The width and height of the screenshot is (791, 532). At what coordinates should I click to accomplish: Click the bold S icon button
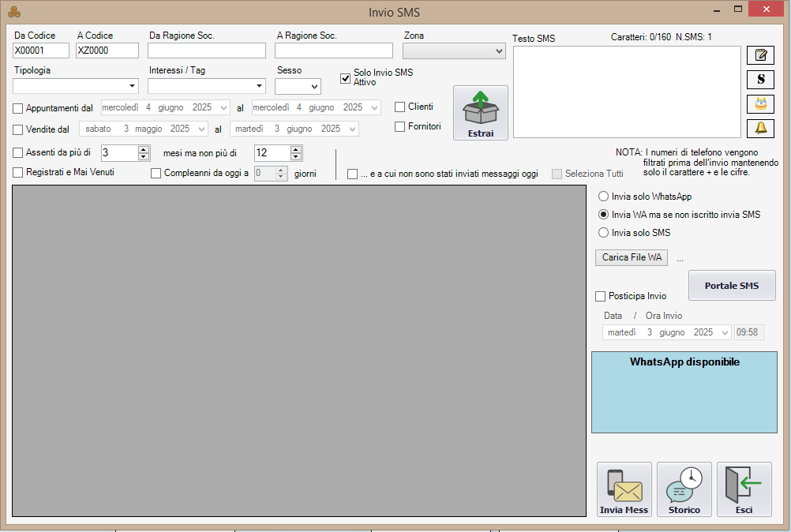760,80
